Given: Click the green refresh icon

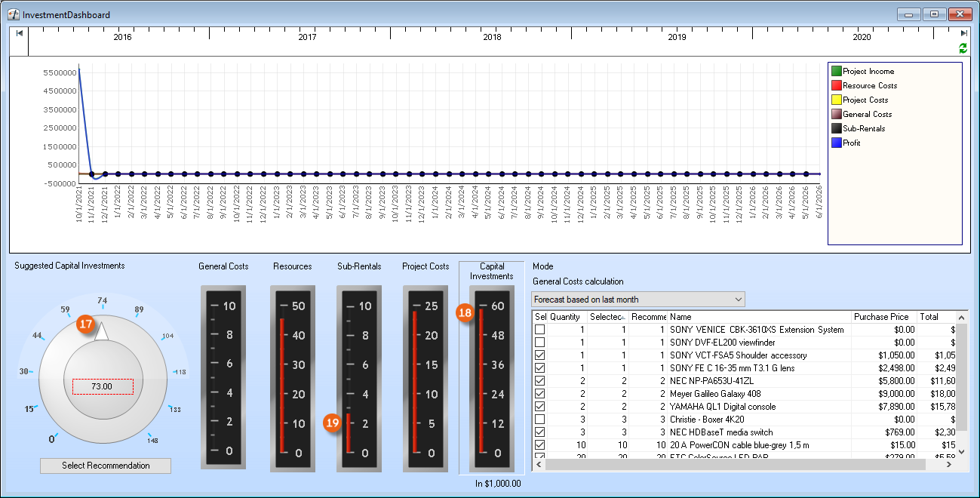Looking at the screenshot, I should point(963,48).
